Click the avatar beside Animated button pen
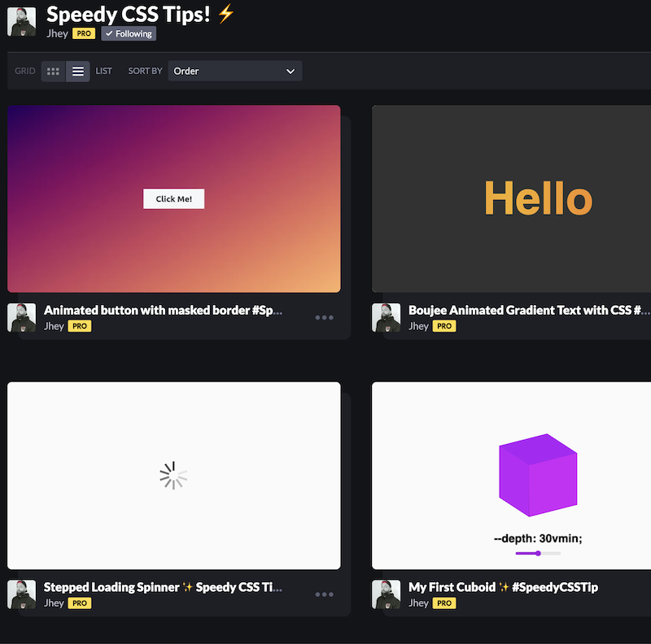651x644 pixels. click(22, 318)
